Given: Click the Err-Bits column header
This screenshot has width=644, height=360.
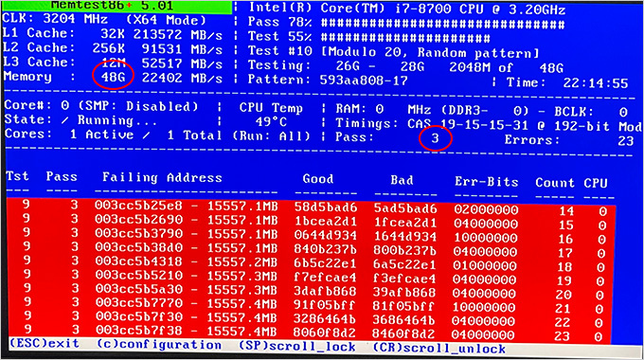Looking at the screenshot, I should click(486, 182).
